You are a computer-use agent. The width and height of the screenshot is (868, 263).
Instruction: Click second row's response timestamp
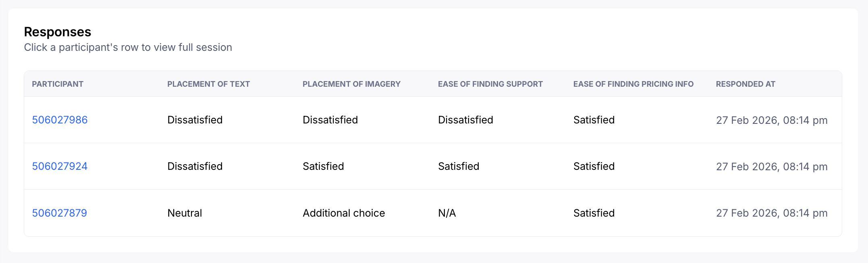point(771,167)
